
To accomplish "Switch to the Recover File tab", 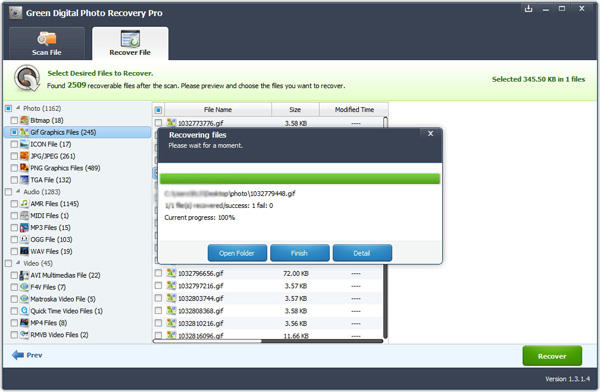I will point(130,43).
